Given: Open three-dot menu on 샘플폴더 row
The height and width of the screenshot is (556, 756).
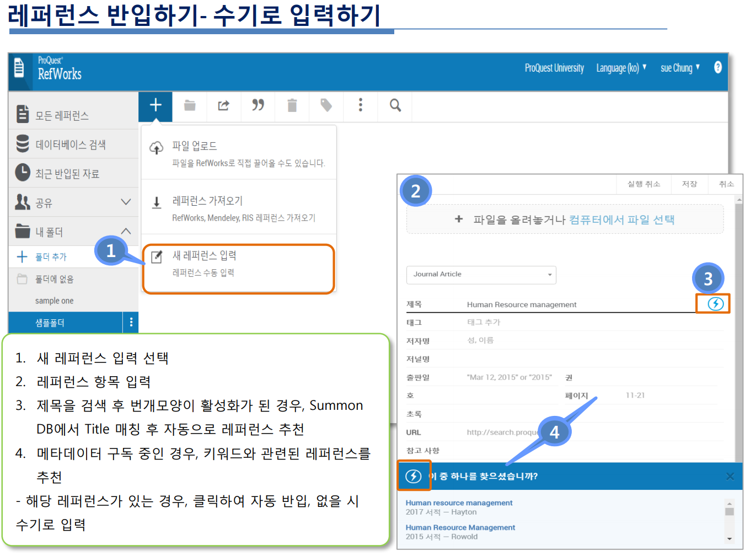Looking at the screenshot, I should 131,322.
